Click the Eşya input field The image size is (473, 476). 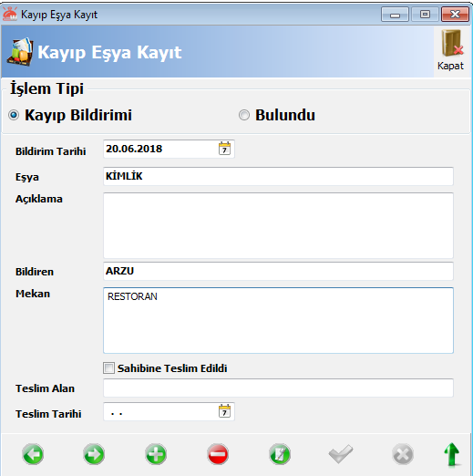tap(278, 176)
